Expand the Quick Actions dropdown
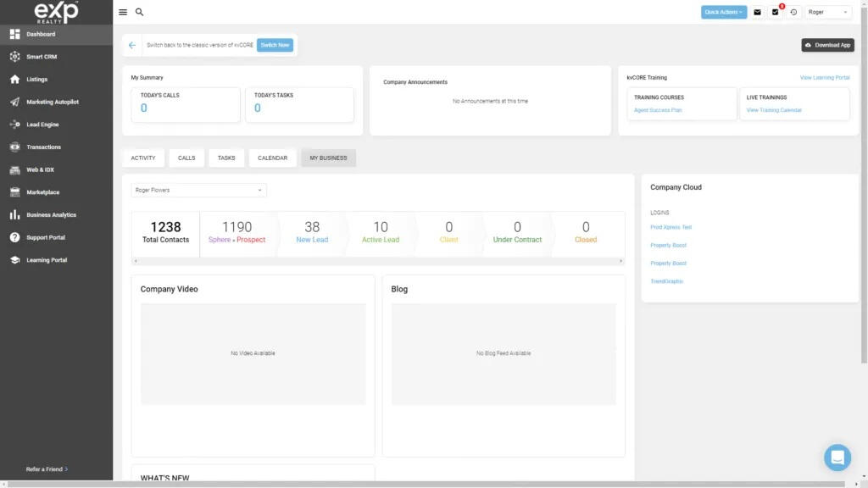The height and width of the screenshot is (488, 868). click(724, 12)
